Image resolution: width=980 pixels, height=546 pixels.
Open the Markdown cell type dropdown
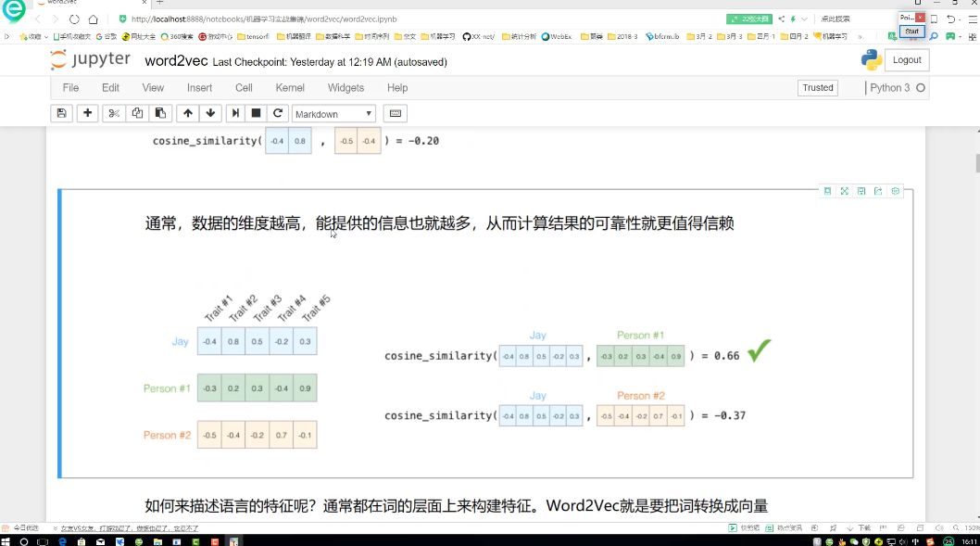pyautogui.click(x=333, y=112)
